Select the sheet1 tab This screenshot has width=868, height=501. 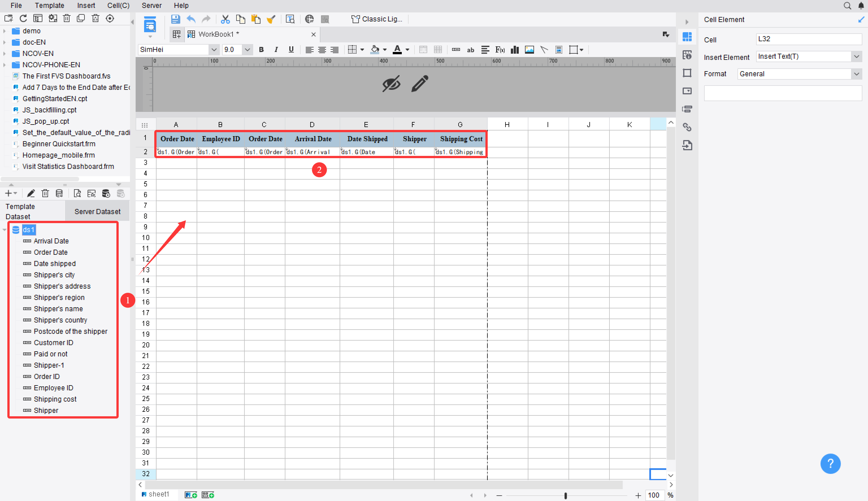point(156,494)
